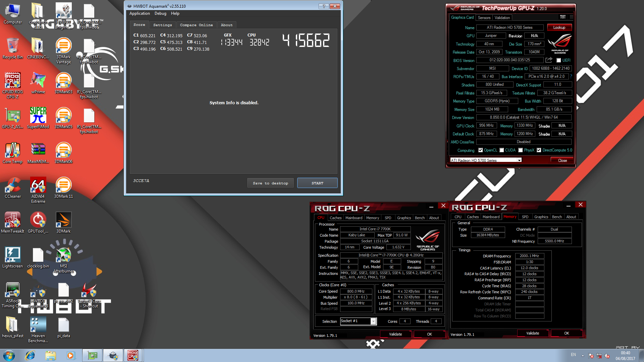The image size is (644, 362).
Task: Open the Lightscreen desktop icon
Action: point(13,257)
